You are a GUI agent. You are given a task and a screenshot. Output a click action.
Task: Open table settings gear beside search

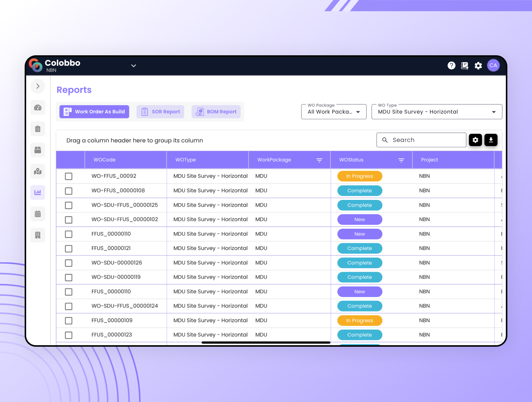(475, 140)
